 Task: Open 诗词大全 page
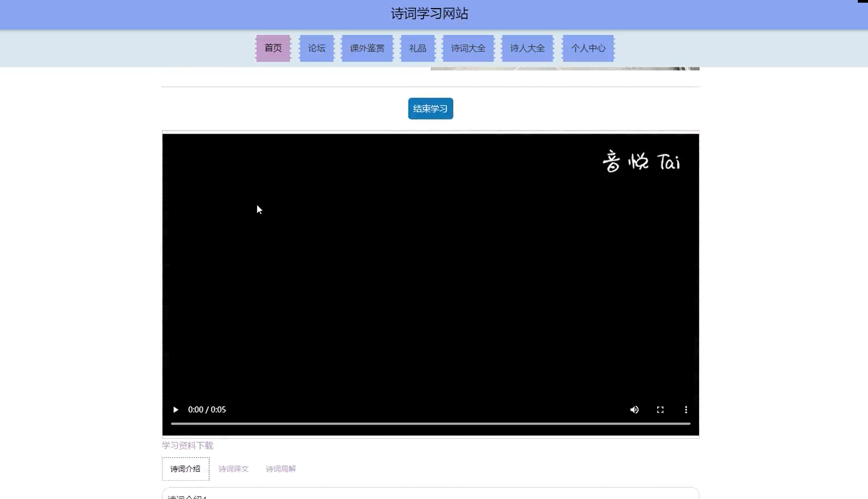(x=468, y=48)
